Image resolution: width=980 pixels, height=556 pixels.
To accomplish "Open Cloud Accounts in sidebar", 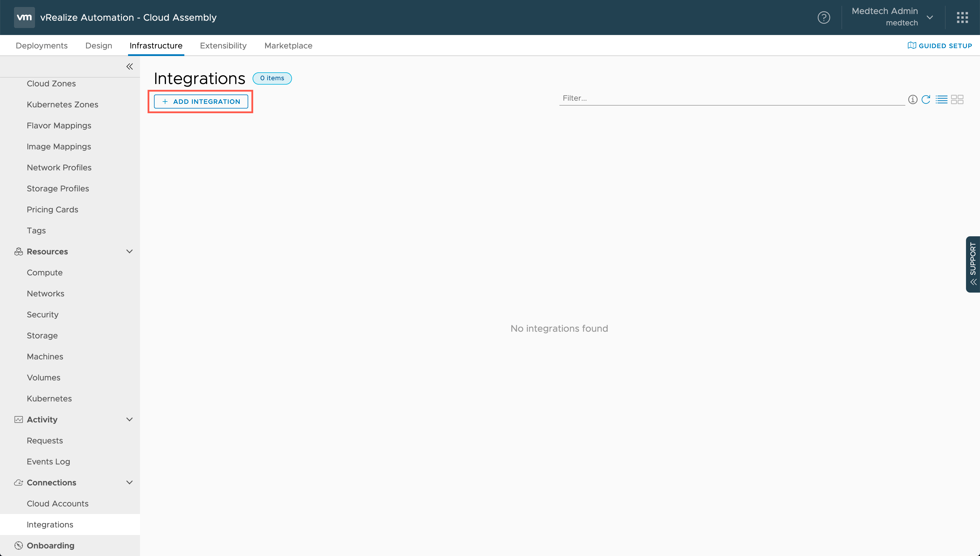I will coord(58,503).
